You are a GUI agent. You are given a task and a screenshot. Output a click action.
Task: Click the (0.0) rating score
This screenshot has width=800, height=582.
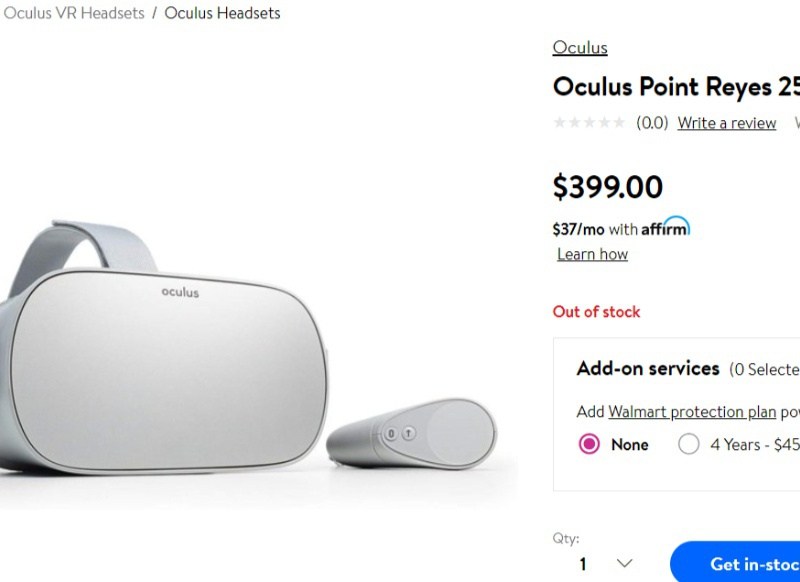652,123
